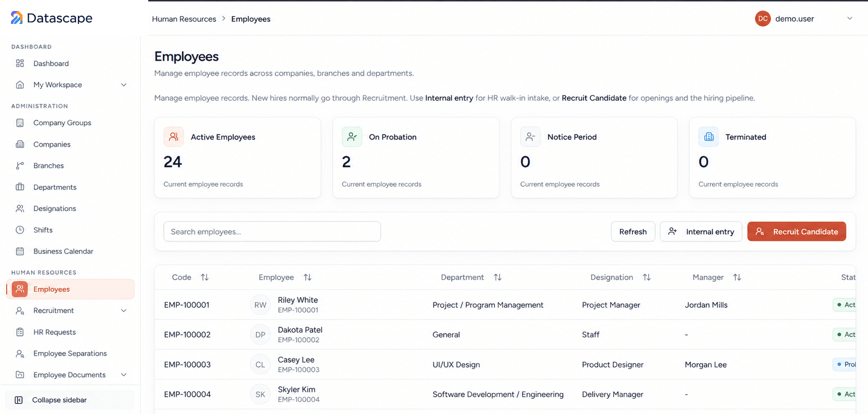
Task: Open the Departments briefcase icon
Action: 20,187
